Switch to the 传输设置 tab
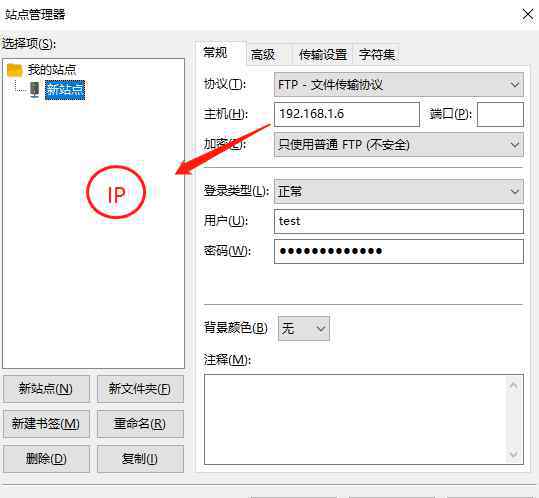Image resolution: width=539 pixels, height=498 pixels. pos(322,55)
